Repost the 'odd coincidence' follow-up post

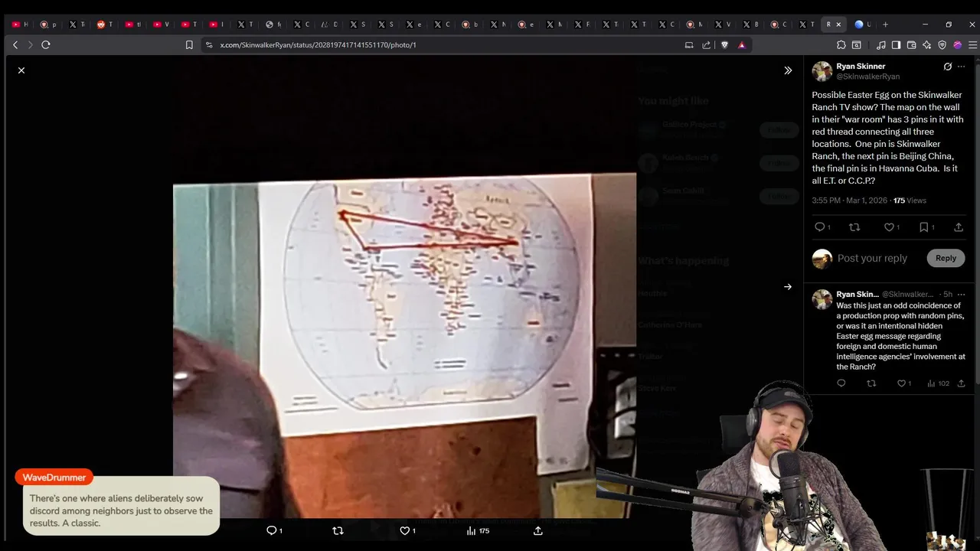(x=871, y=383)
